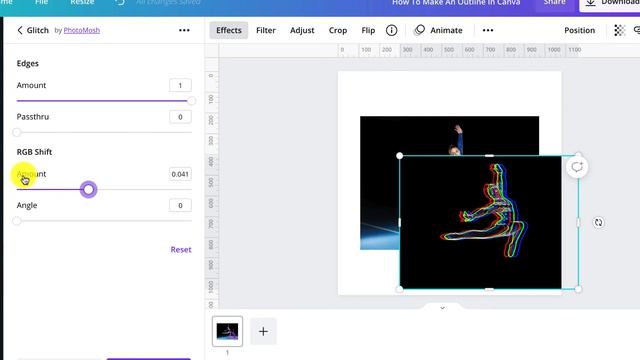Adjust the Angle slider handle
640x360 pixels.
coord(17,221)
